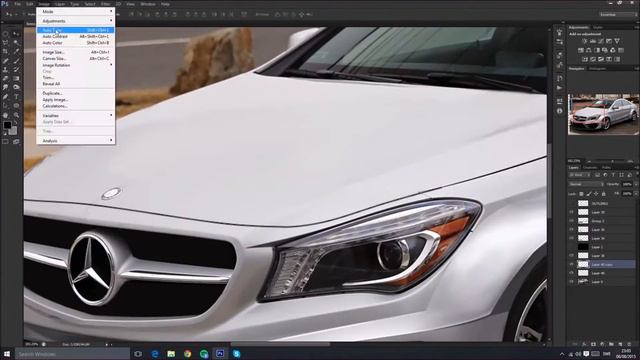Open the Filter menu

[x=105, y=4]
